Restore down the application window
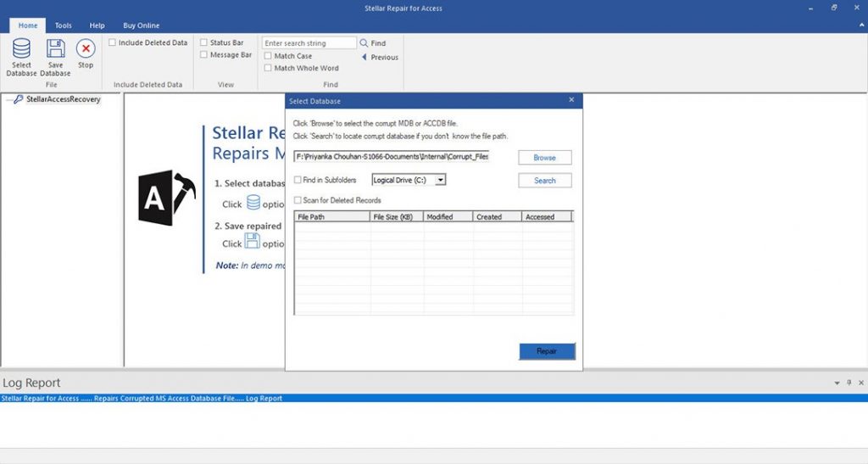This screenshot has width=868, height=464. click(x=834, y=8)
